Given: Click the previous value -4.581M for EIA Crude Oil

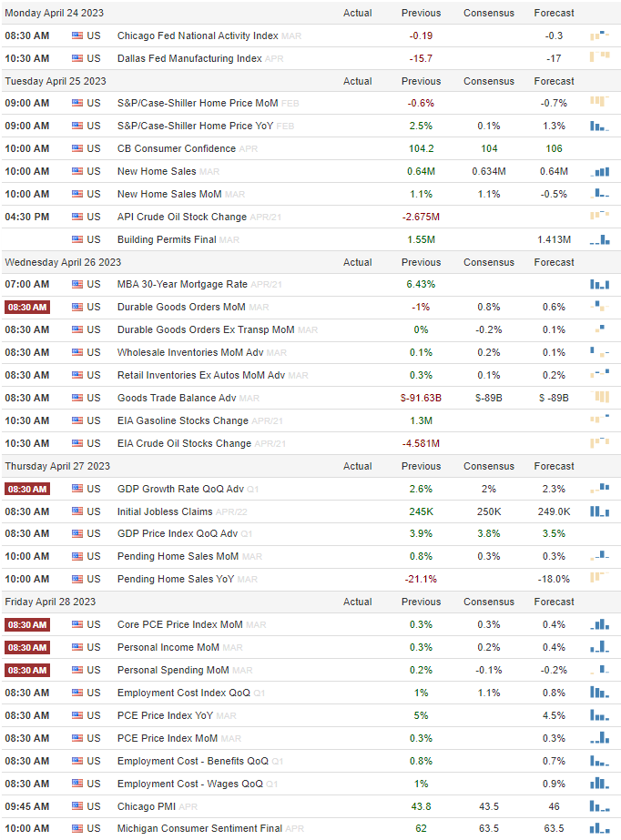Looking at the screenshot, I should tap(421, 443).
